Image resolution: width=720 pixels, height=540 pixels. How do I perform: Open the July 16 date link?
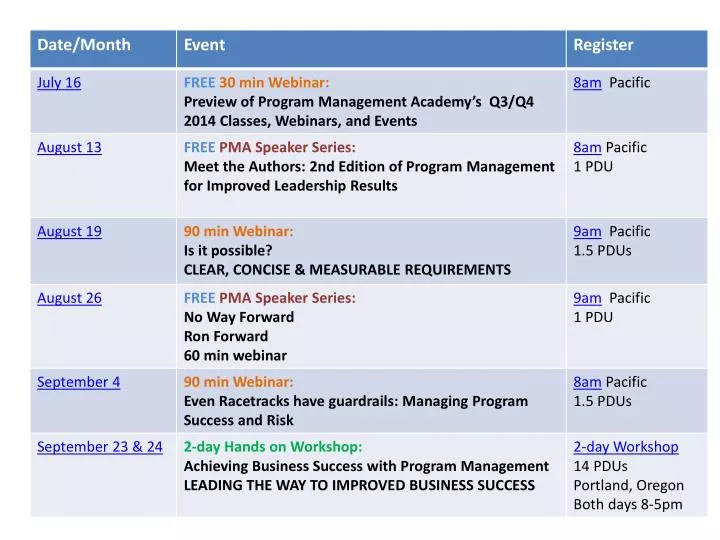[x=59, y=83]
